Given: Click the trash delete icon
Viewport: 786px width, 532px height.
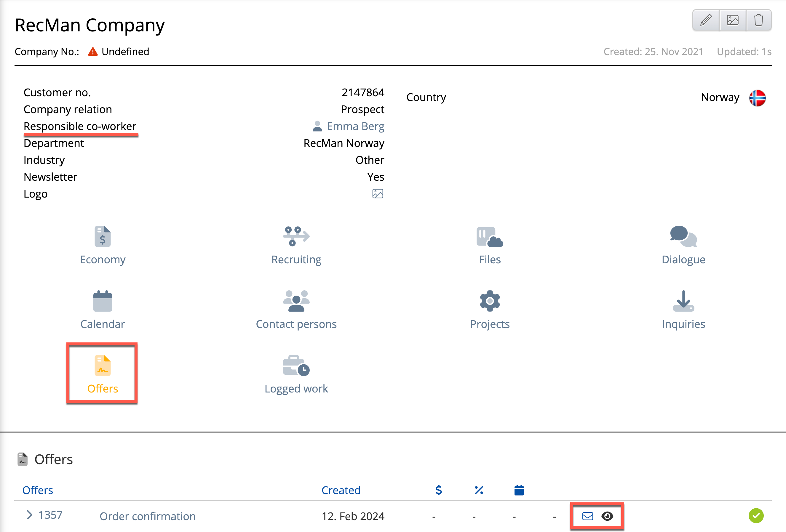Looking at the screenshot, I should [x=758, y=20].
